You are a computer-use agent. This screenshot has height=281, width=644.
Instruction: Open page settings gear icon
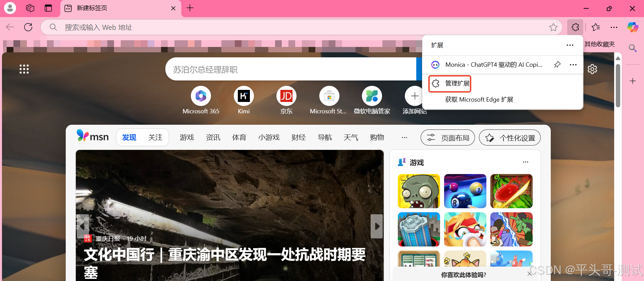(x=592, y=69)
